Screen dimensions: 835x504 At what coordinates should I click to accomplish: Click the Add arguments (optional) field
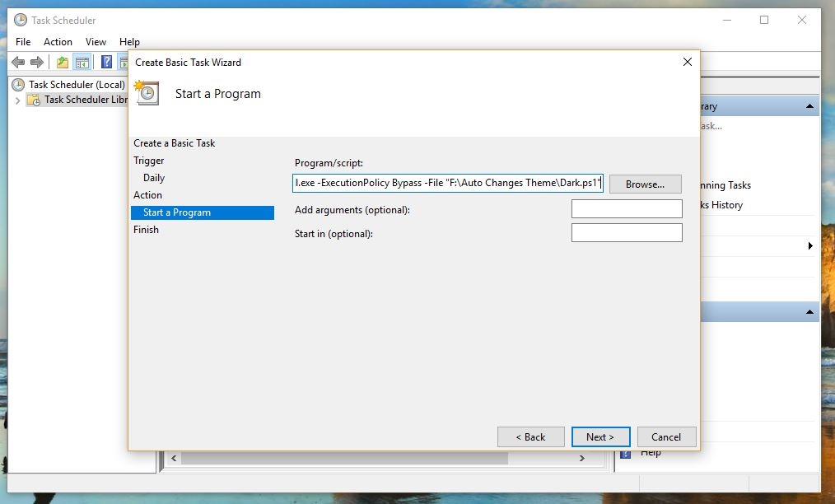(x=627, y=209)
